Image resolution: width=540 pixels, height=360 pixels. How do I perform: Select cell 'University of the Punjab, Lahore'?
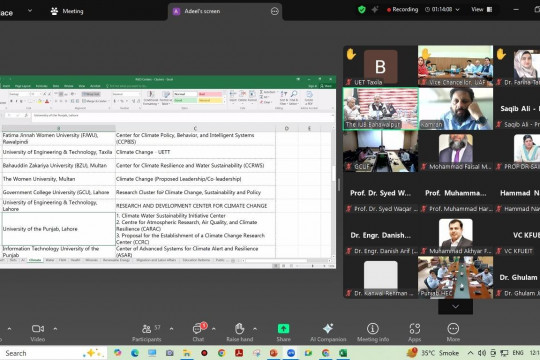[x=59, y=229]
